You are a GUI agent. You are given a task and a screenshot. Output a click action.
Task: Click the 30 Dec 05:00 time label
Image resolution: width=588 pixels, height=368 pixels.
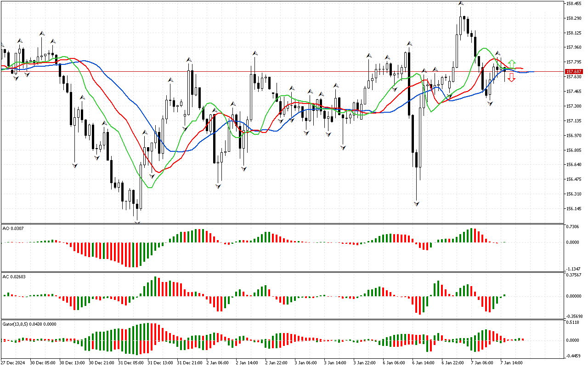tap(43, 363)
